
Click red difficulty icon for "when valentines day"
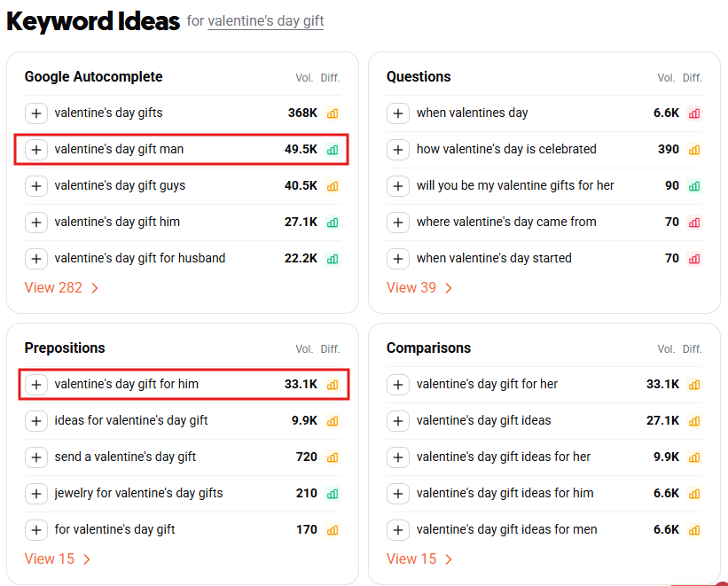pyautogui.click(x=694, y=113)
